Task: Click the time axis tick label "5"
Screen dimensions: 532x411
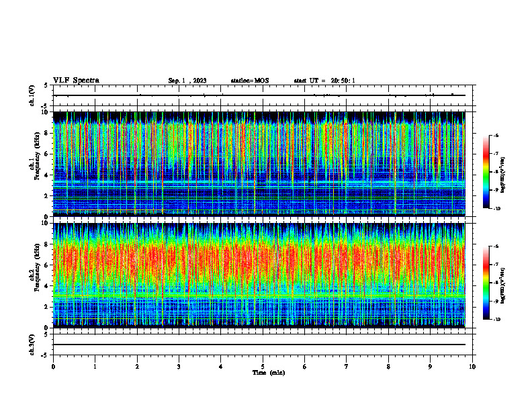Action: pos(263,367)
